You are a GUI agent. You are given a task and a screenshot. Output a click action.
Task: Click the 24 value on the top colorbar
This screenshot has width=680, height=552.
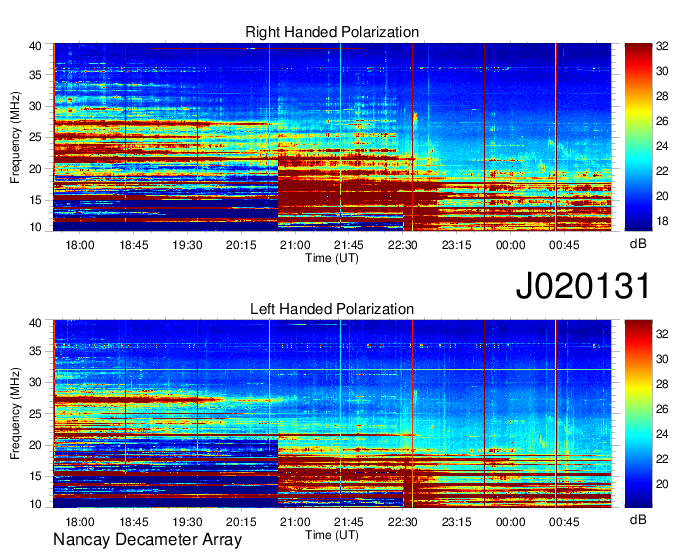(x=662, y=146)
